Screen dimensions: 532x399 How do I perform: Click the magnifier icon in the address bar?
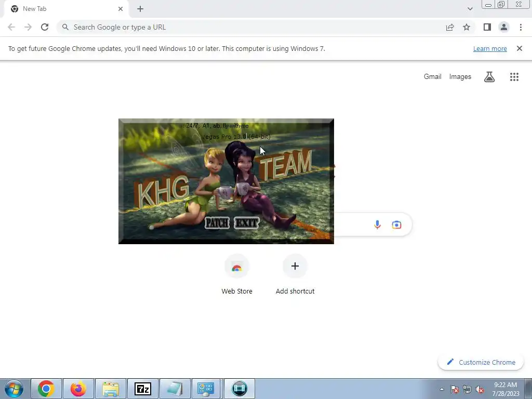point(65,27)
